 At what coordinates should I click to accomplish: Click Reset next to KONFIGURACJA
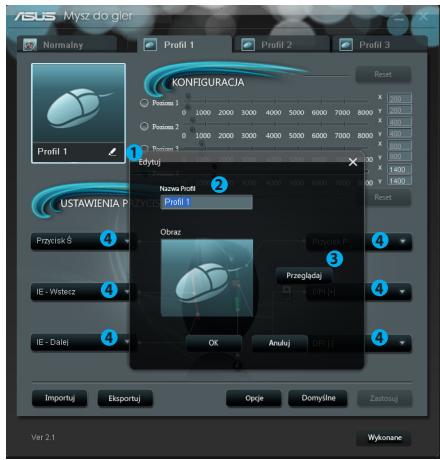pyautogui.click(x=383, y=74)
